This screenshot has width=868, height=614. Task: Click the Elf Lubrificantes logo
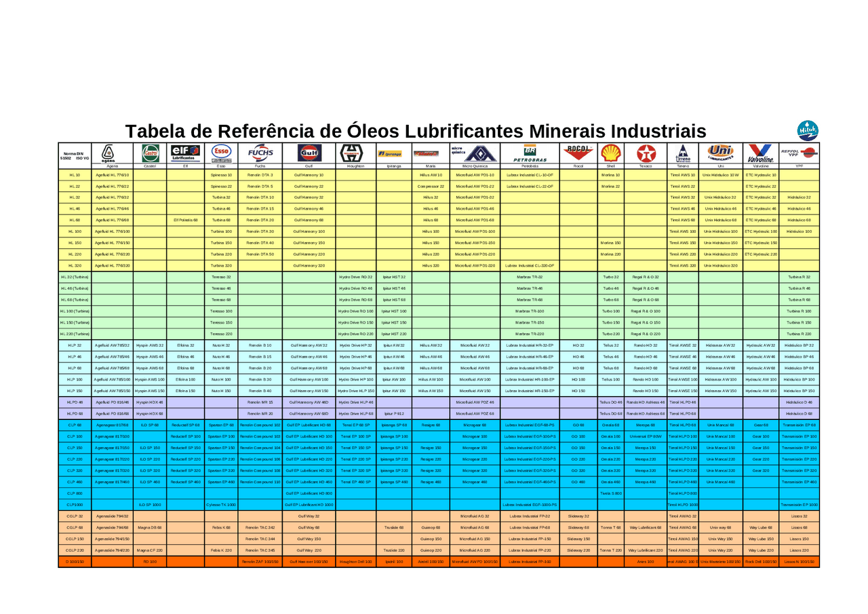[x=186, y=152]
